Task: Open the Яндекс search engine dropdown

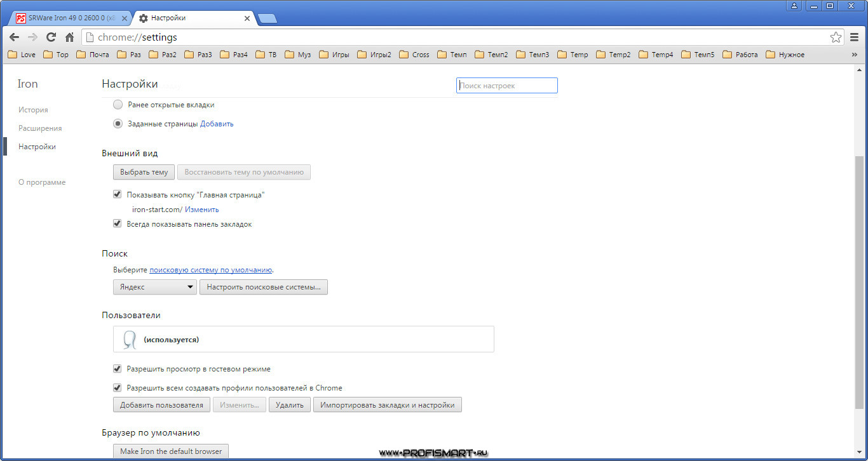Action: 154,287
